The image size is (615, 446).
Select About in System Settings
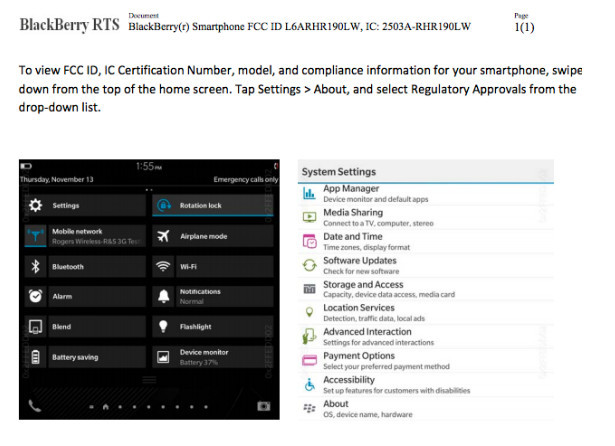click(426, 409)
